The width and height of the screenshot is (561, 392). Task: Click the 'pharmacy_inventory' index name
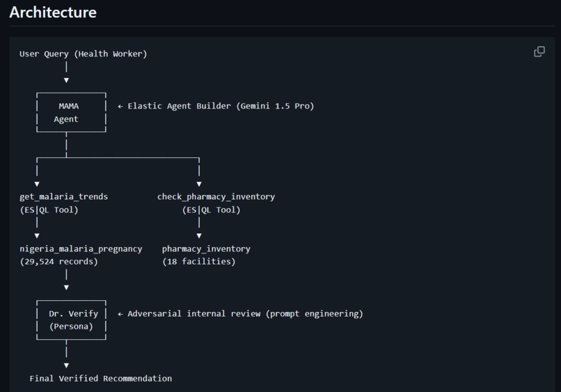(x=206, y=249)
